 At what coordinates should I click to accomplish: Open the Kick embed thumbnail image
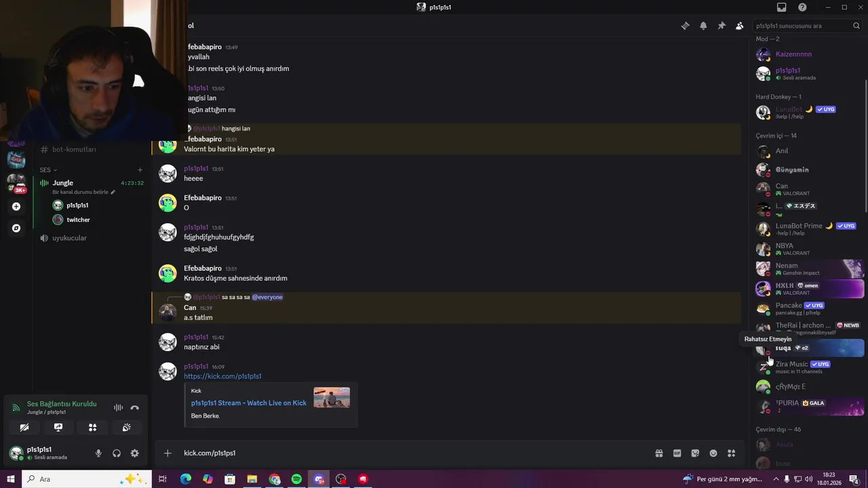tap(332, 397)
